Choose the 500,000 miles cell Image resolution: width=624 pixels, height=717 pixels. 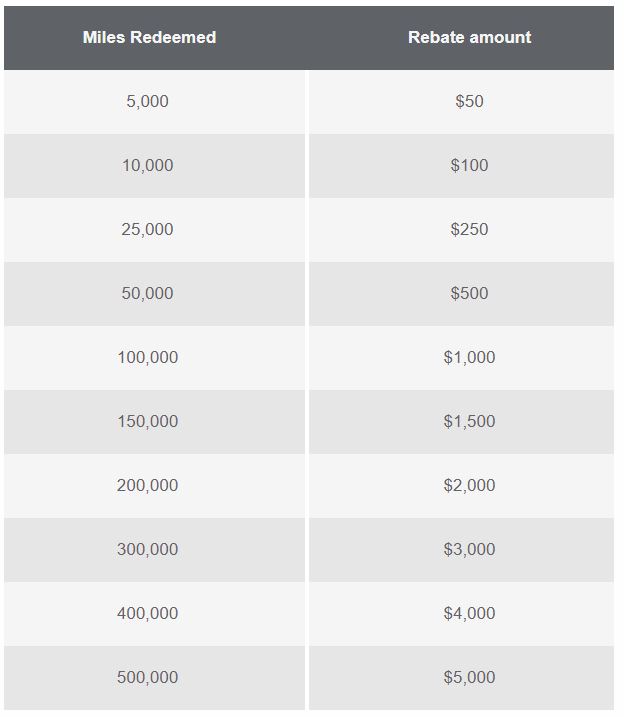148,678
